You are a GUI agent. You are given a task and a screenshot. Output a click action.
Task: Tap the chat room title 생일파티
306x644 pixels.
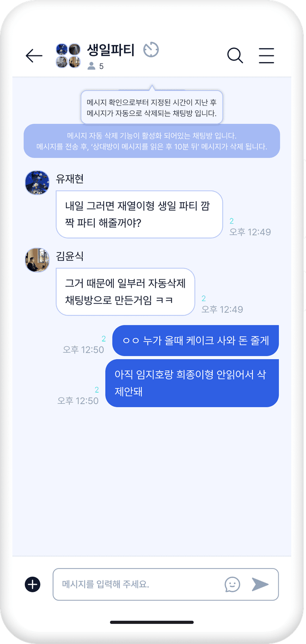pos(111,50)
